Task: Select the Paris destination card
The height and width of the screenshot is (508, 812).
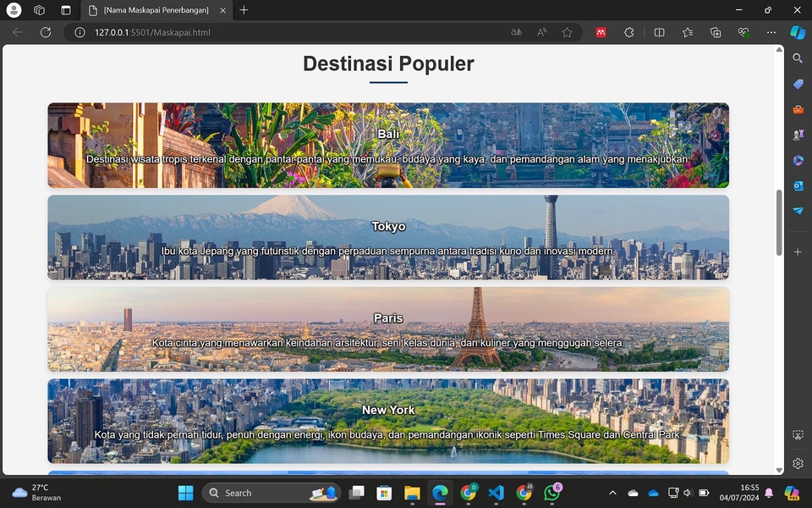Action: coord(388,329)
